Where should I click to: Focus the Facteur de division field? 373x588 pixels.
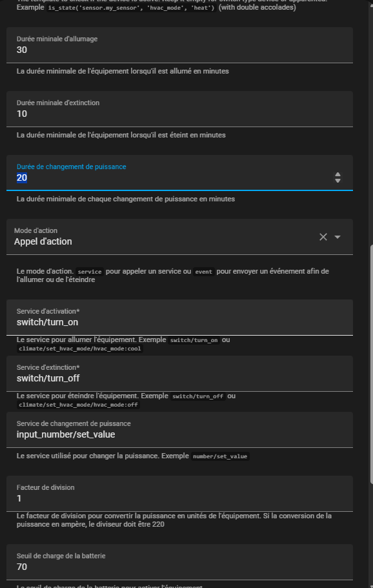point(179,494)
